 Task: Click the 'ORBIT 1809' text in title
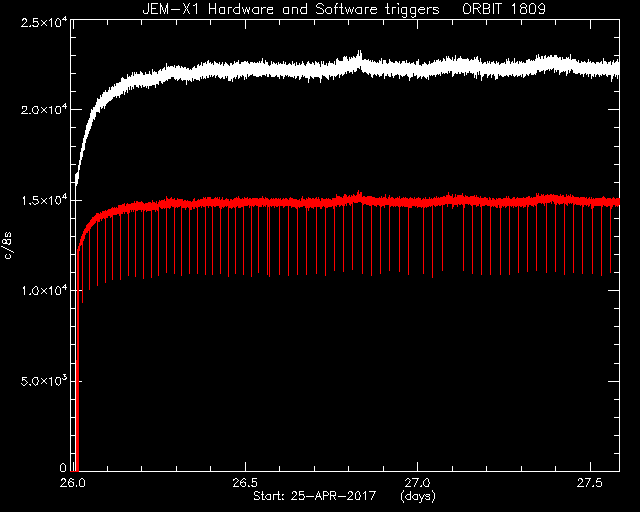click(x=504, y=9)
